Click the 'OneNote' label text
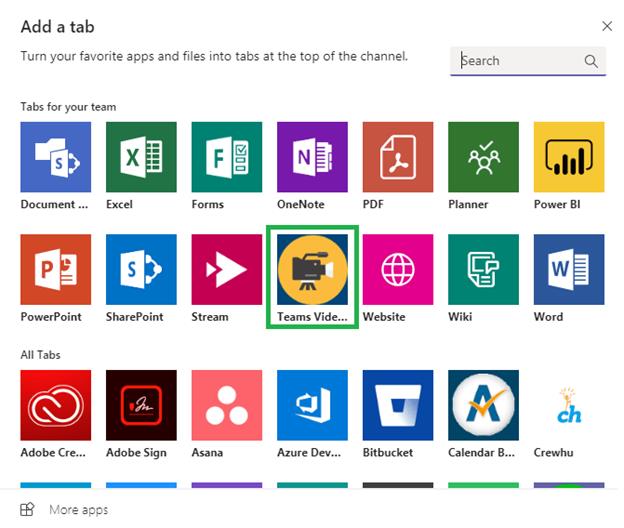This screenshot has height=528, width=624. point(301,204)
